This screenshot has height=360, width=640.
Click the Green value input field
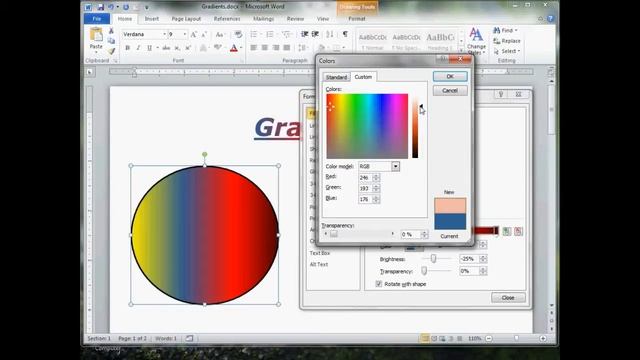click(365, 188)
